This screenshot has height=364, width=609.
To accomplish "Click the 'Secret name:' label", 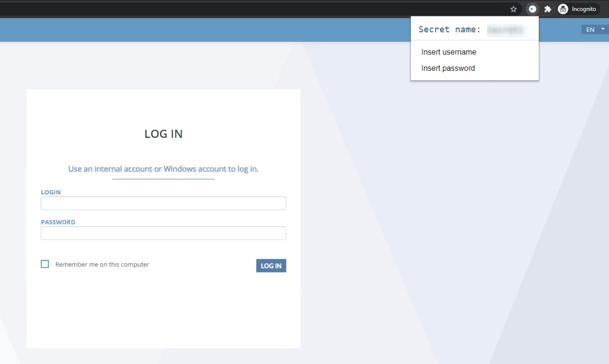I will coord(449,30).
